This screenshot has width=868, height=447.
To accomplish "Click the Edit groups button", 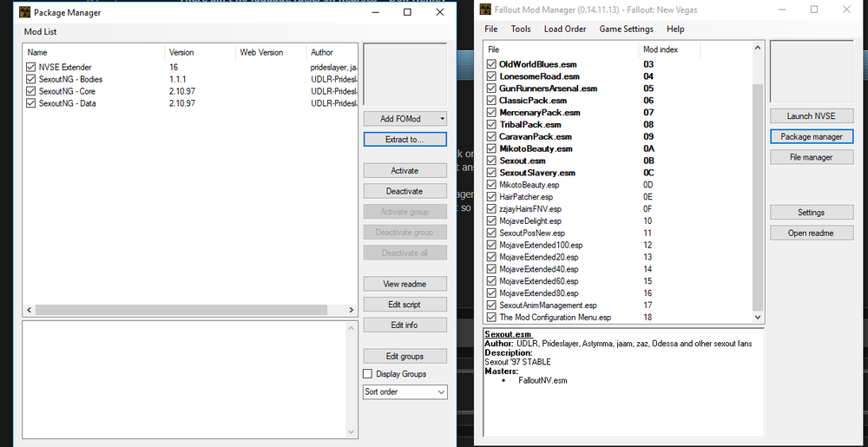I will click(404, 356).
